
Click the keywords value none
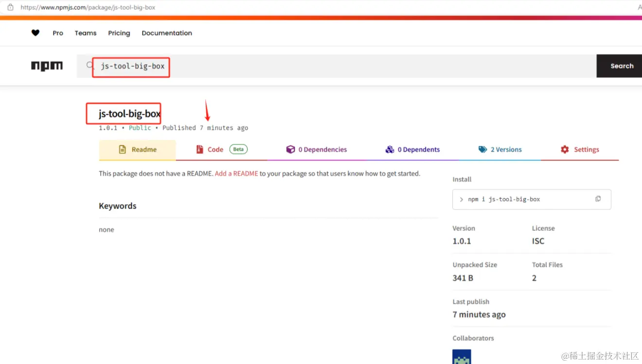(x=107, y=230)
